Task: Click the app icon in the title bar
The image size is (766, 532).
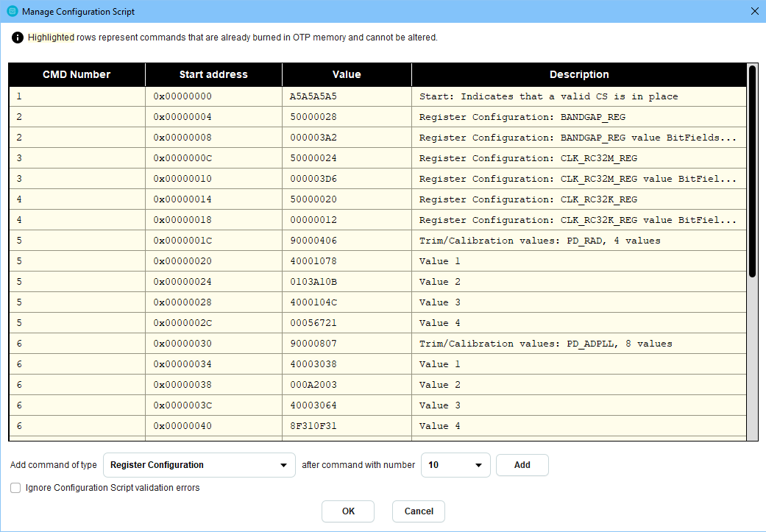Action: click(13, 11)
